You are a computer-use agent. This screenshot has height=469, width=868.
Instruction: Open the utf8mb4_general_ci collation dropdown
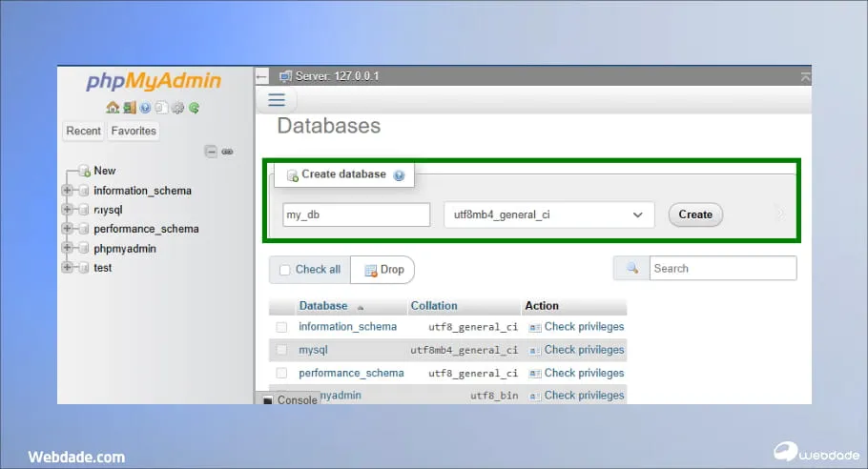click(549, 215)
